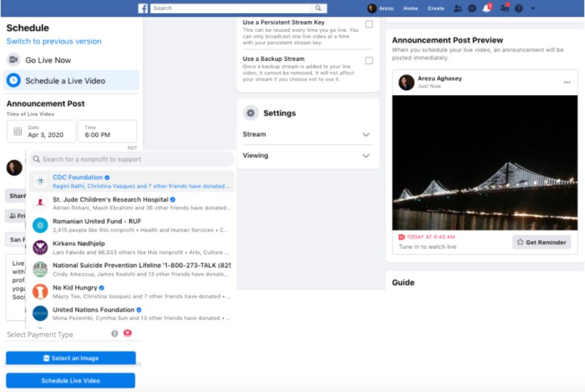Screen dimensions: 585x392
Task: Open quick help question mark icon
Action: [519, 8]
